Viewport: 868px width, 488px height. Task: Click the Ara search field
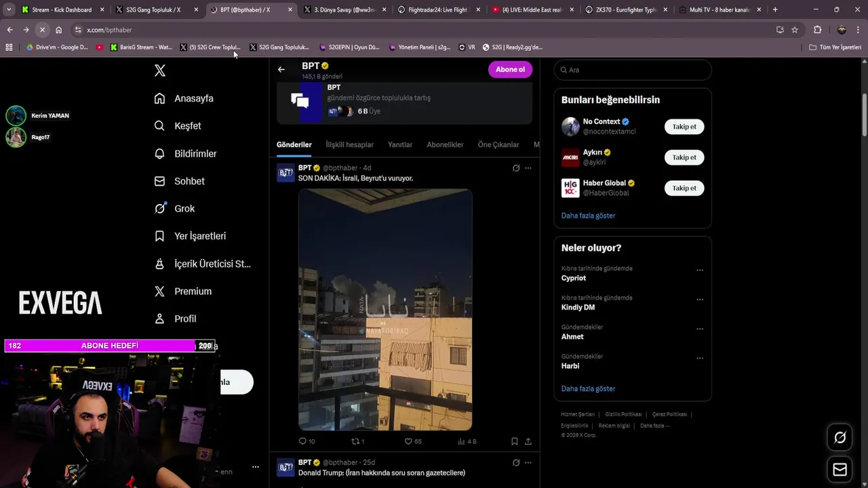pyautogui.click(x=633, y=70)
